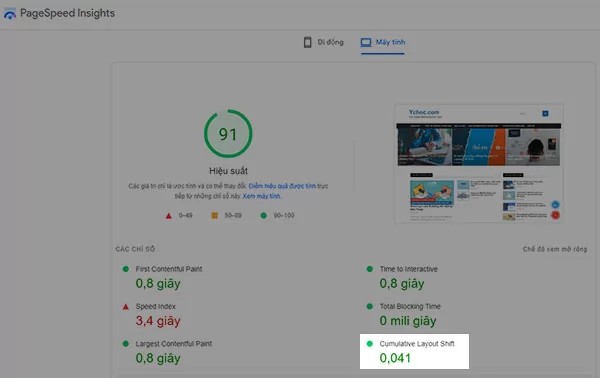This screenshot has height=378, width=600.
Task: Click the Cumulative Layout Shift metric label
Action: pos(417,344)
